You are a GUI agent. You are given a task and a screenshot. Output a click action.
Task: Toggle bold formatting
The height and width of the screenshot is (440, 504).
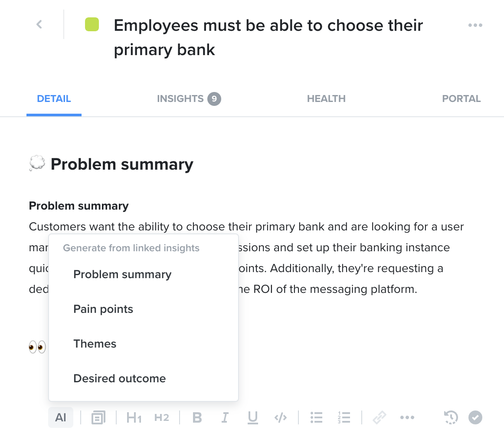click(197, 417)
